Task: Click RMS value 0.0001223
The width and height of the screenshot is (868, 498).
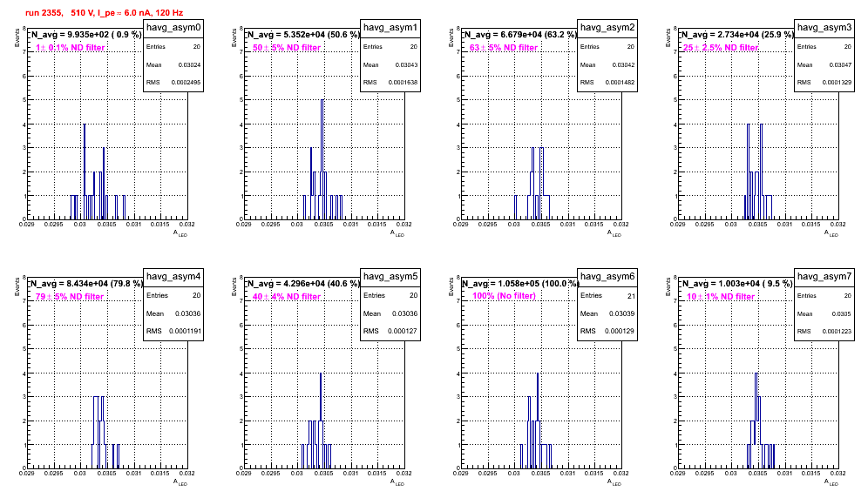Action: tap(836, 332)
